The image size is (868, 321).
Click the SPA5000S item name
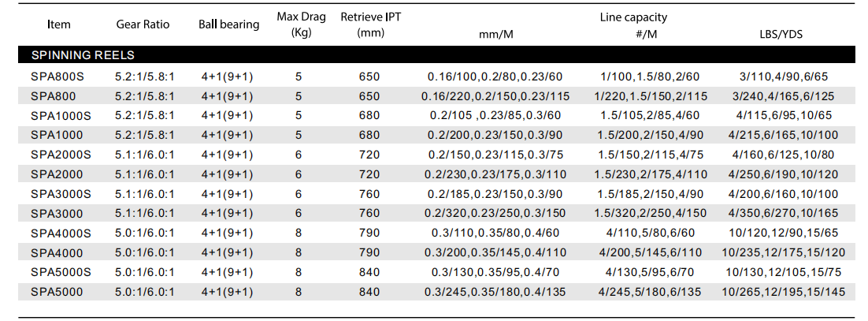click(61, 271)
